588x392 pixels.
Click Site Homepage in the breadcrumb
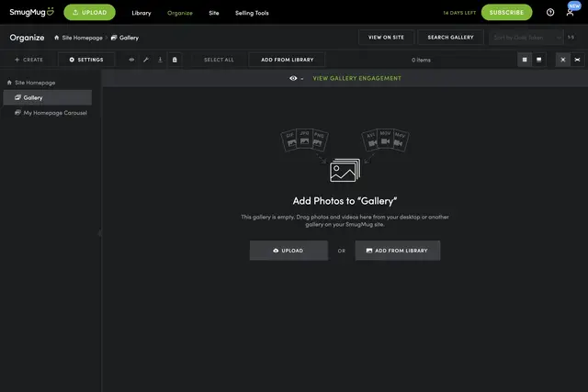(x=78, y=38)
